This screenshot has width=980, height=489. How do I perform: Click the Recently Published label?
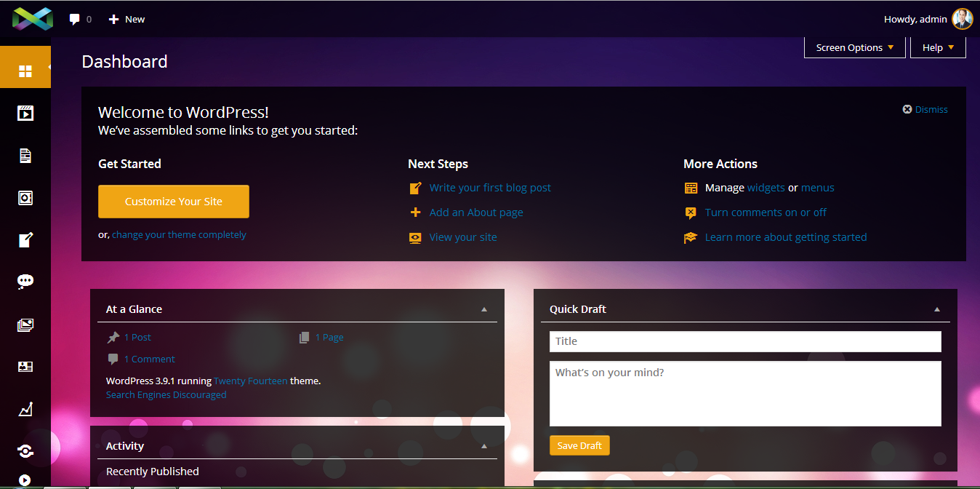(153, 472)
